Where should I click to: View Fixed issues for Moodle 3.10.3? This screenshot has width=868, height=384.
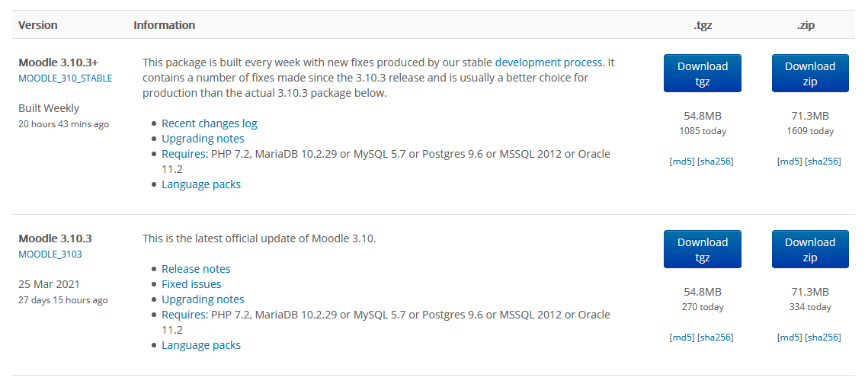(191, 284)
